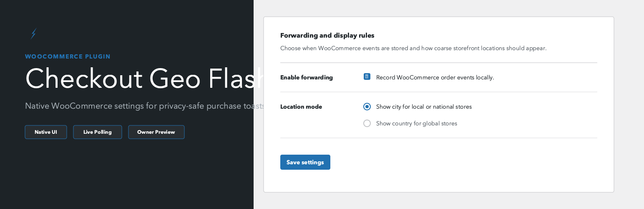644x209 pixels.
Task: Click the empty dark area below the badges
Action: pos(125,176)
